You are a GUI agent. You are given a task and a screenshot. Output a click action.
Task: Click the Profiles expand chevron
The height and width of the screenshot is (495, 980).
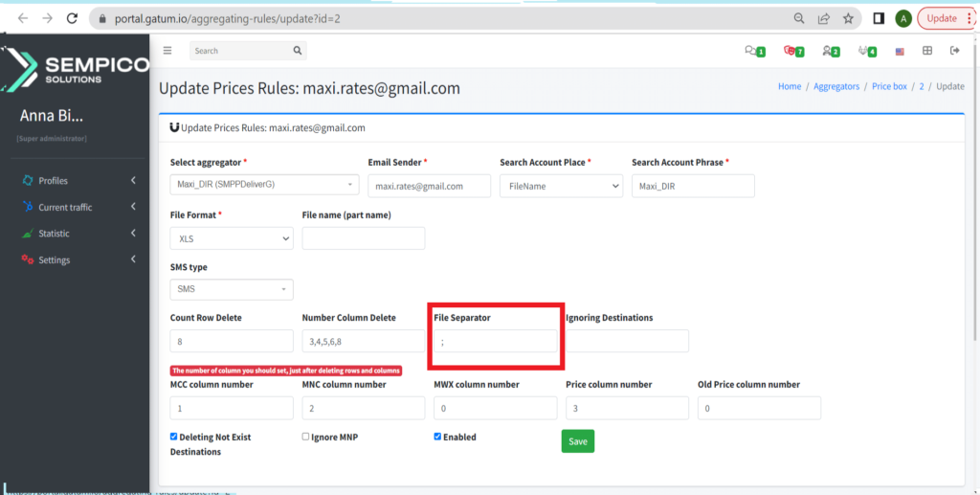click(x=133, y=181)
